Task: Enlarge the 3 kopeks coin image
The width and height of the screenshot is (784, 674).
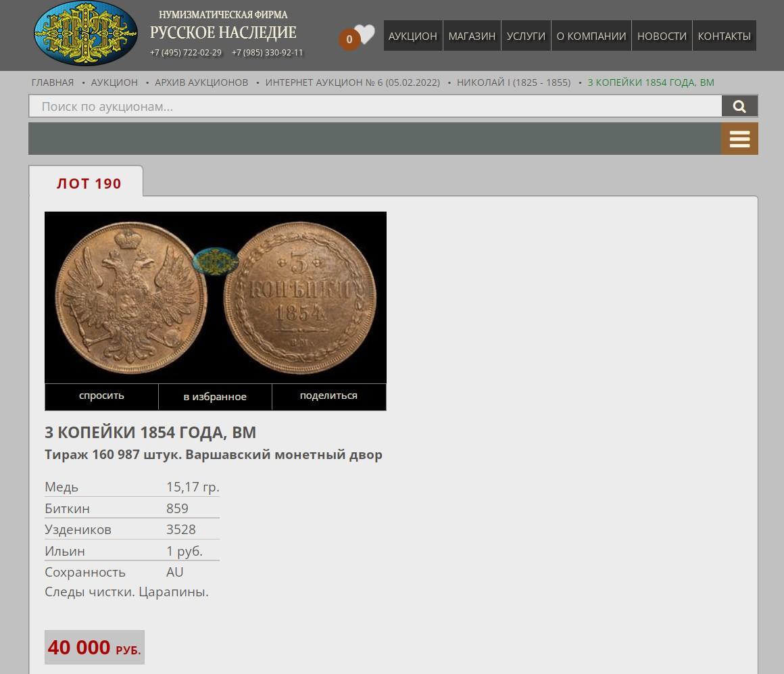Action: (216, 297)
